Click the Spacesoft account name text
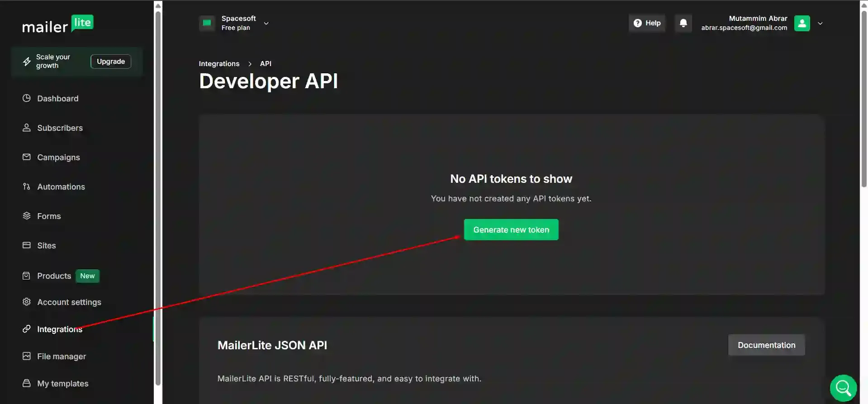 pyautogui.click(x=238, y=19)
